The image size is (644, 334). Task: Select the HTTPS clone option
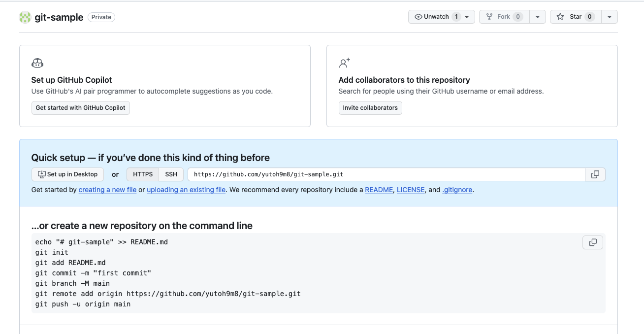[x=142, y=174]
